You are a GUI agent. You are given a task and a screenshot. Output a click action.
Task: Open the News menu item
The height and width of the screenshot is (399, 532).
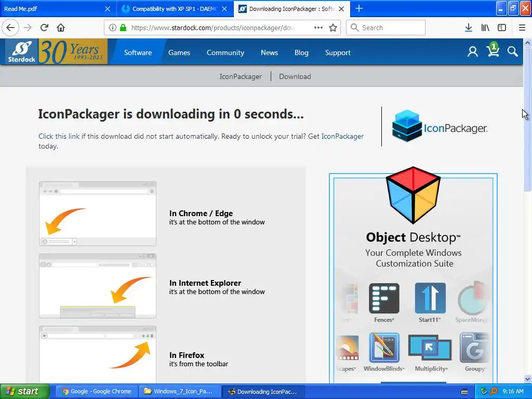point(270,52)
